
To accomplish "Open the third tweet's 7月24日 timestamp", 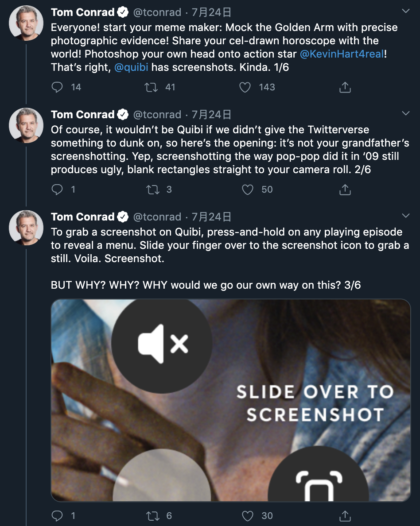I will pos(211,217).
